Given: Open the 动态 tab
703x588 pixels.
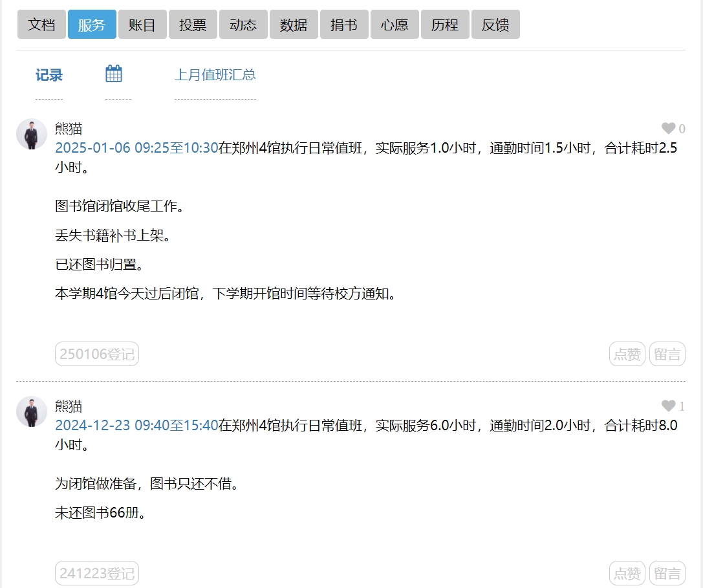Looking at the screenshot, I should tap(243, 25).
